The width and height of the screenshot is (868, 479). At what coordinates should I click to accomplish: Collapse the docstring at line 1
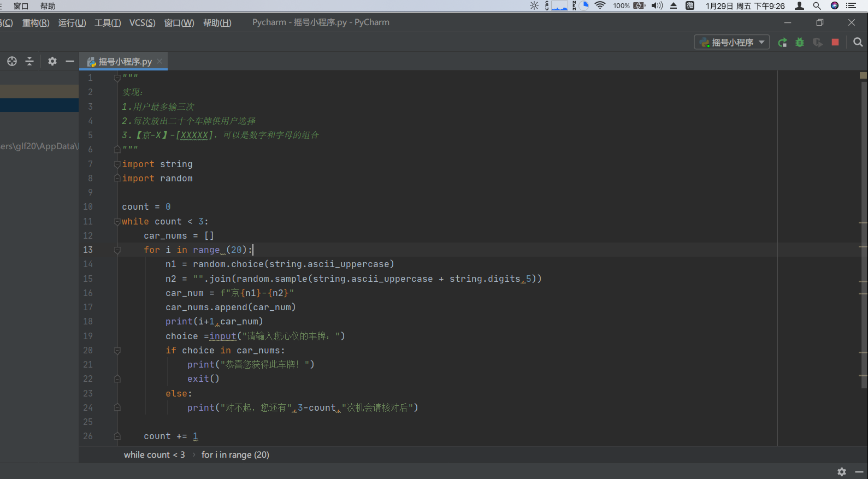coord(117,78)
